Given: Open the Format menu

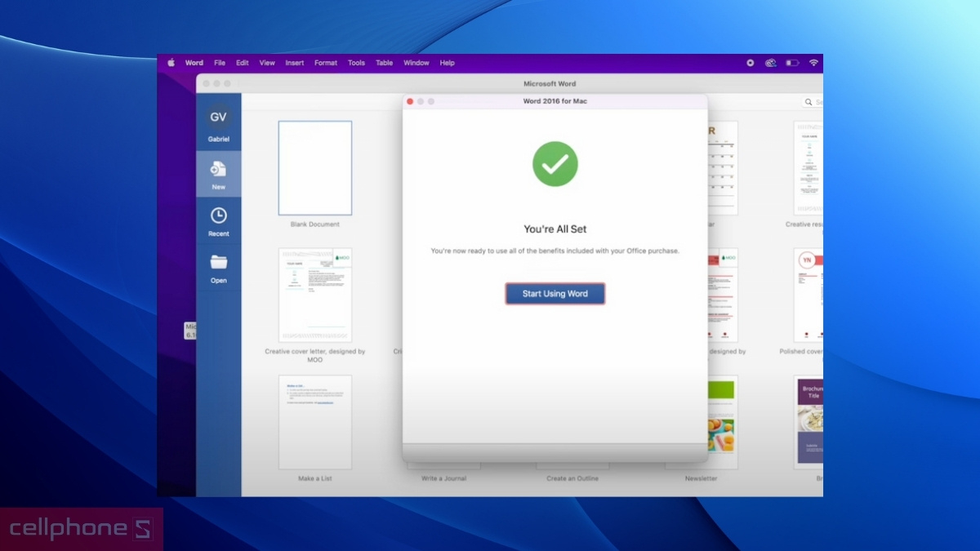Looking at the screenshot, I should (x=326, y=63).
